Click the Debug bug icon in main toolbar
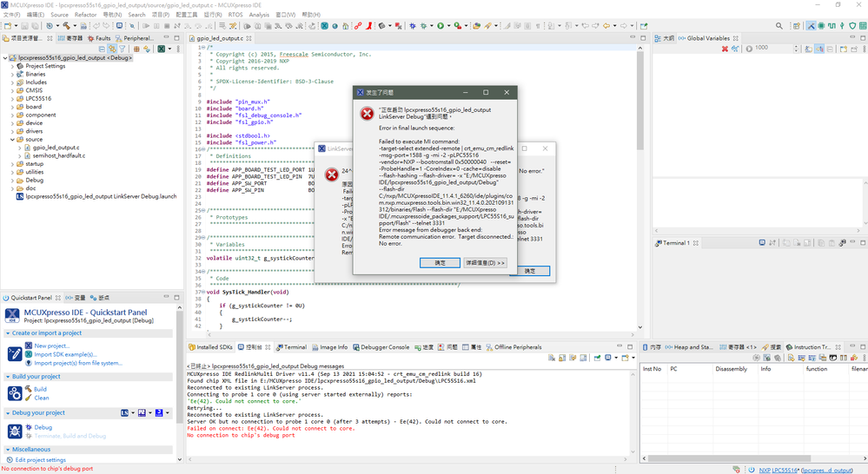Image resolution: width=868 pixels, height=474 pixels. pos(413,26)
